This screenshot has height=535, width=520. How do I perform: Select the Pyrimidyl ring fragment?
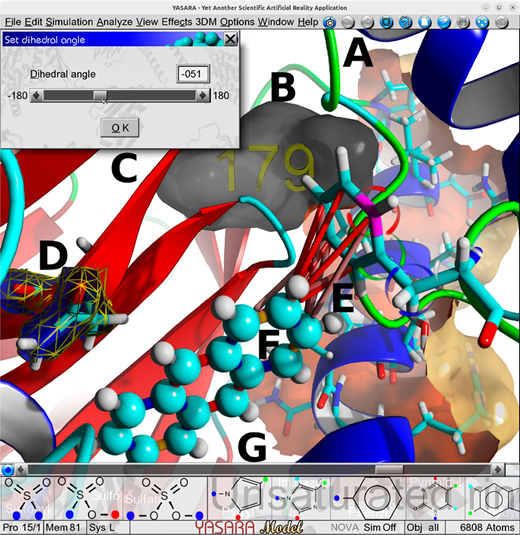click(435, 498)
